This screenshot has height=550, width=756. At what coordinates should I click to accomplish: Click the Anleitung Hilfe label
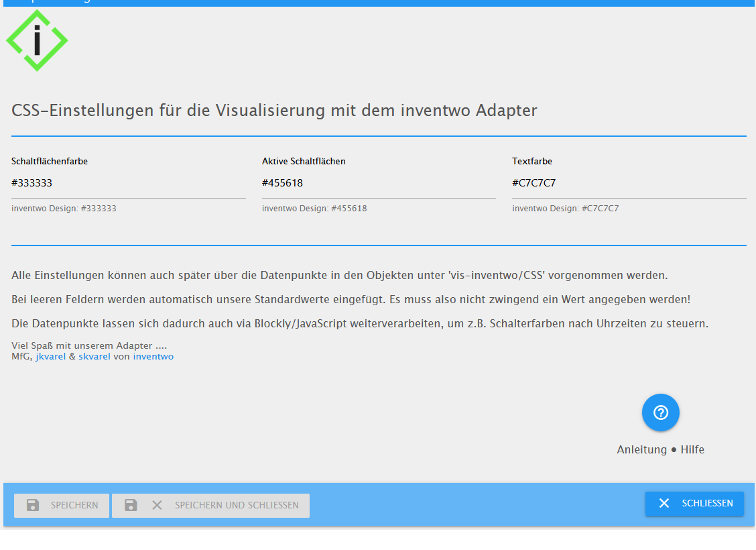point(661,449)
